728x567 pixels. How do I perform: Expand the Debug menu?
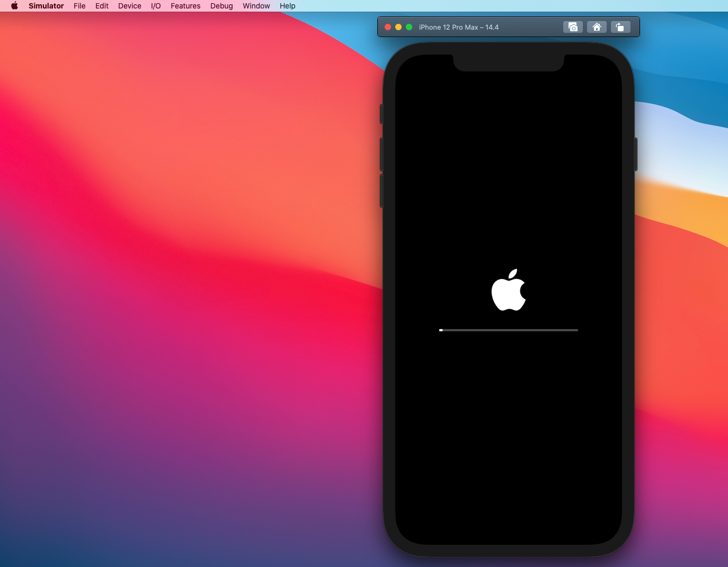pyautogui.click(x=221, y=6)
